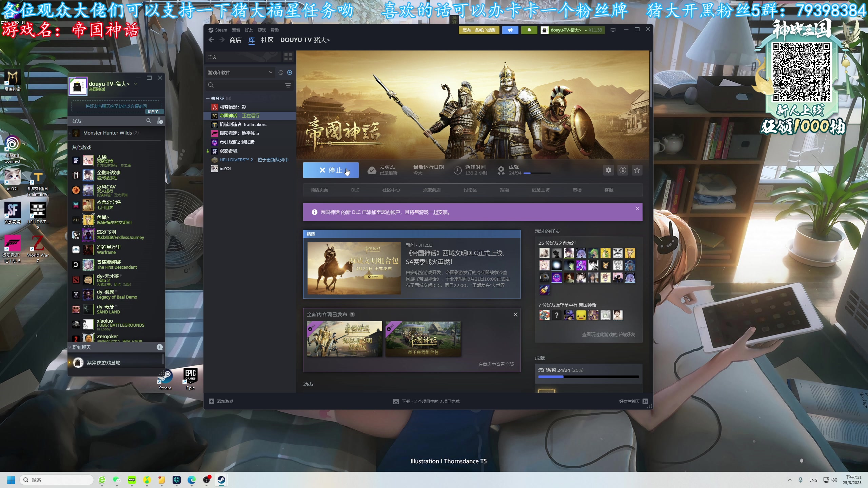Toggle ready-to-play filter icon
The image size is (868, 488).
coord(290,73)
